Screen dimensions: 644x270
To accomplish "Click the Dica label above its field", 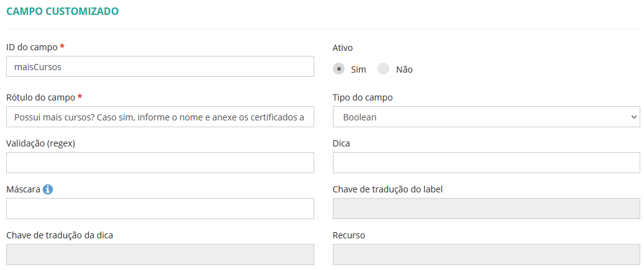I will click(x=342, y=143).
